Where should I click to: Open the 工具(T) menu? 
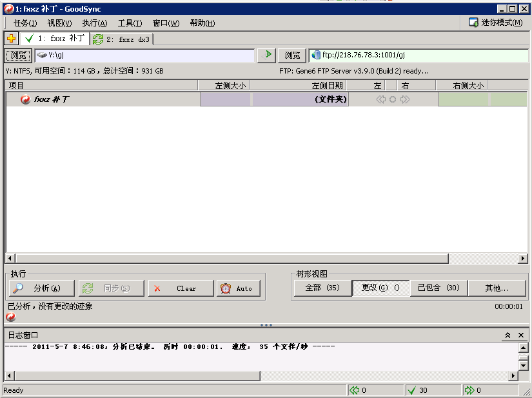pyautogui.click(x=130, y=23)
